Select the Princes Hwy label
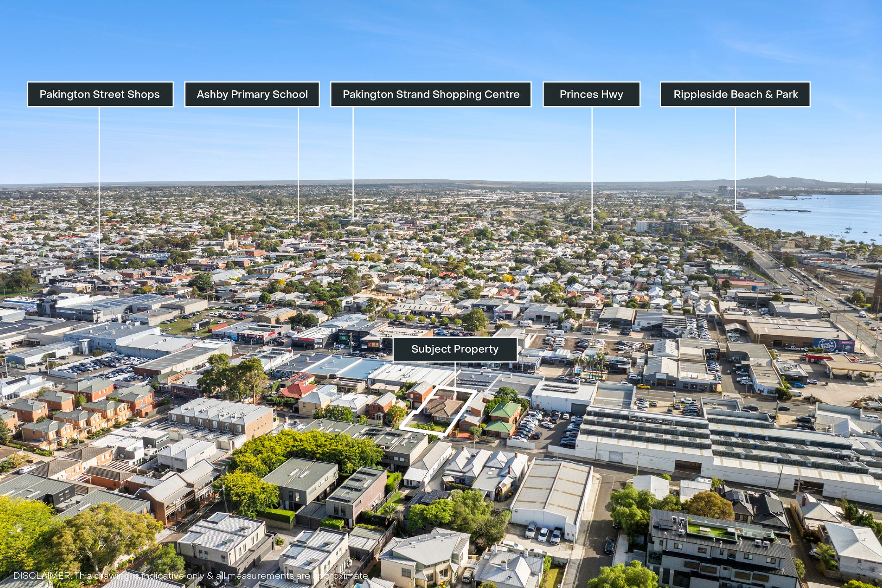 click(591, 94)
